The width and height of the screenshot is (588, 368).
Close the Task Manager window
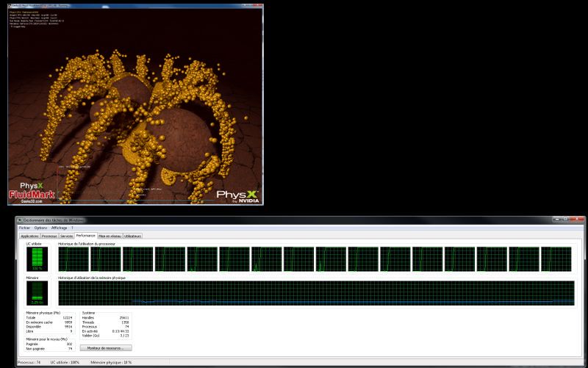[577, 219]
